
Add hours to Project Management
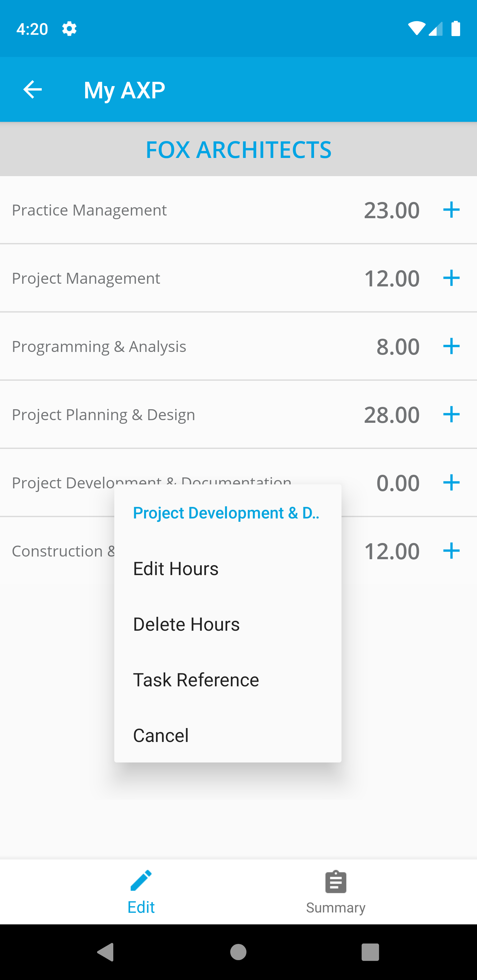point(451,278)
